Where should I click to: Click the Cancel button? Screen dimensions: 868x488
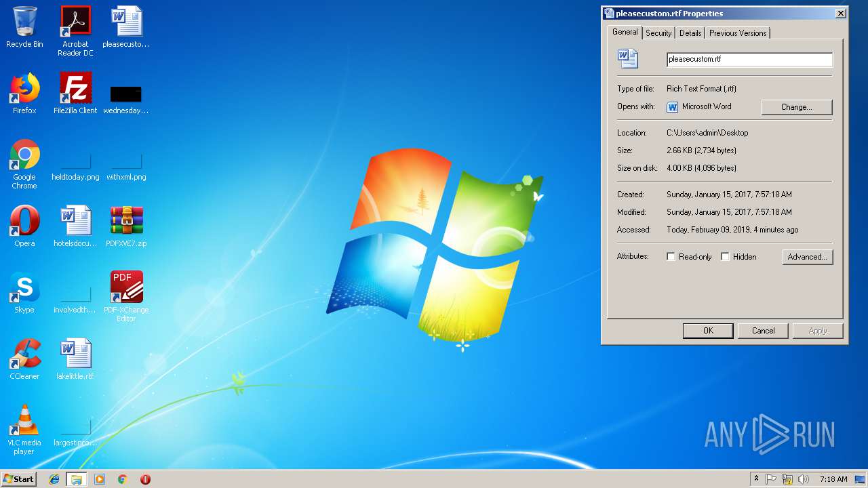coord(764,331)
